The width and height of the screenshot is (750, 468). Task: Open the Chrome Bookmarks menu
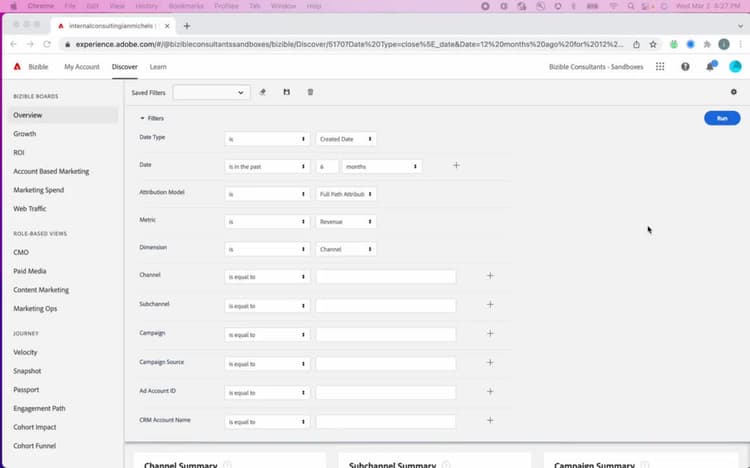click(x=186, y=6)
